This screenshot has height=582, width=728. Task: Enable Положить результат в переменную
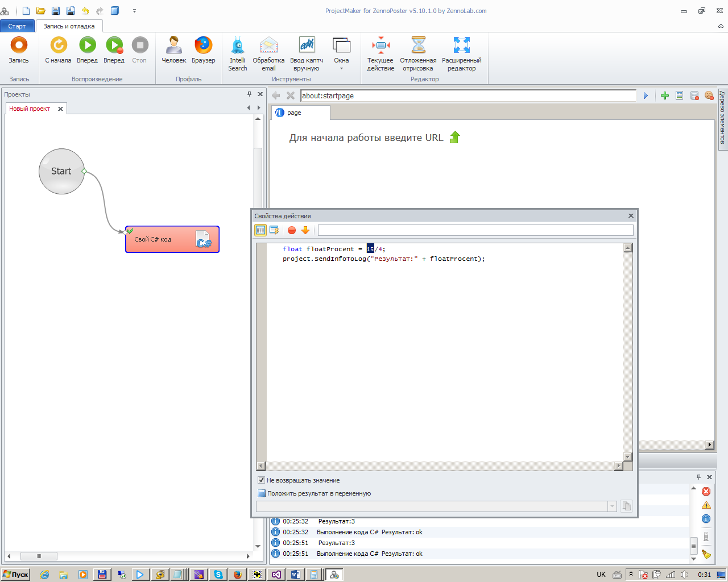[262, 493]
